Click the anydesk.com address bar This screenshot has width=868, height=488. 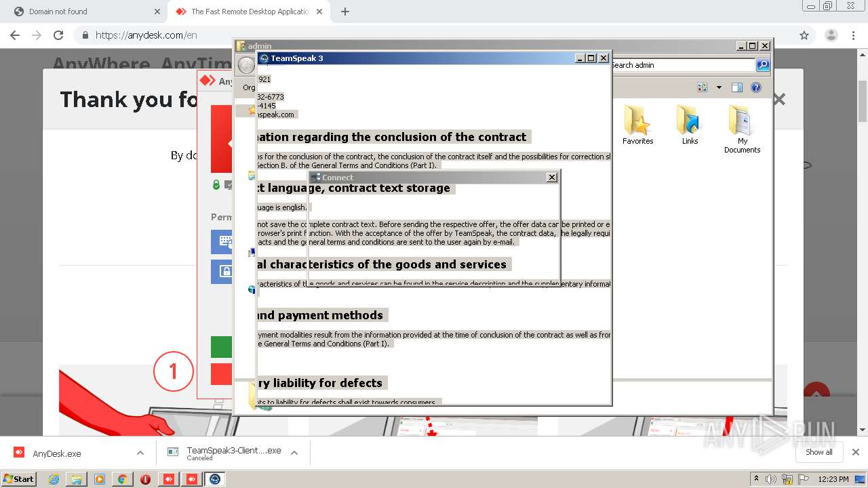(434, 35)
